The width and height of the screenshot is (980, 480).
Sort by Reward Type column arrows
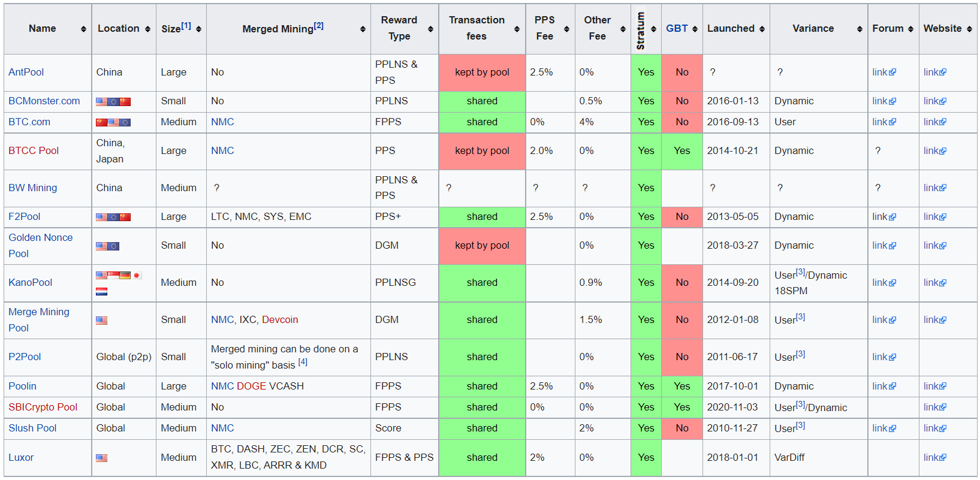click(430, 29)
